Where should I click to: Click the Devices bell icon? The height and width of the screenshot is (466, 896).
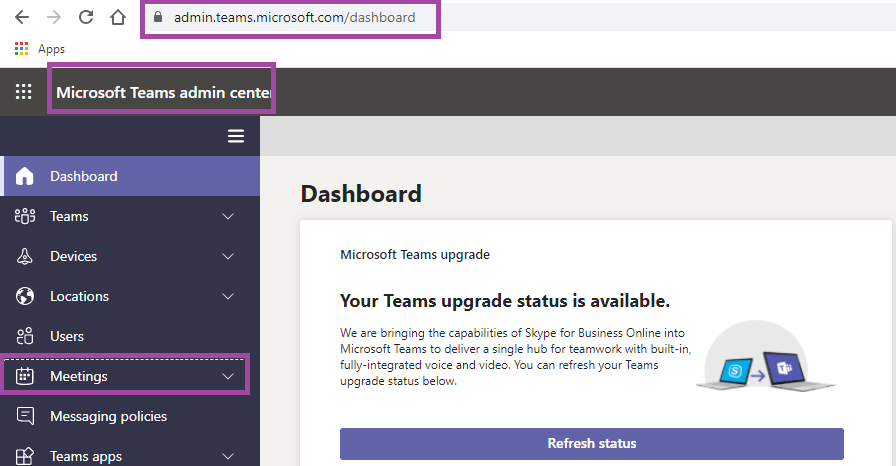point(25,256)
